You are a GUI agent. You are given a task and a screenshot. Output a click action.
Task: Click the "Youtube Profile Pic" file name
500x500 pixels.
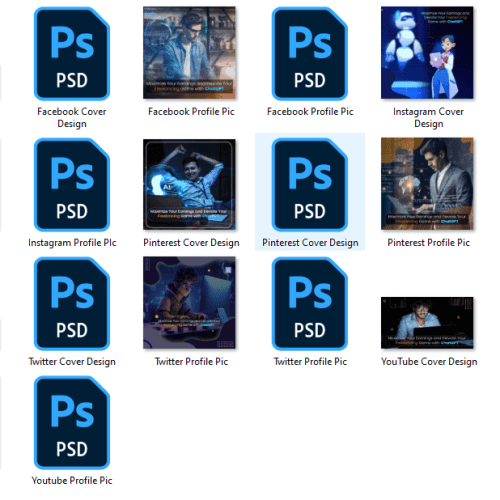click(x=72, y=480)
